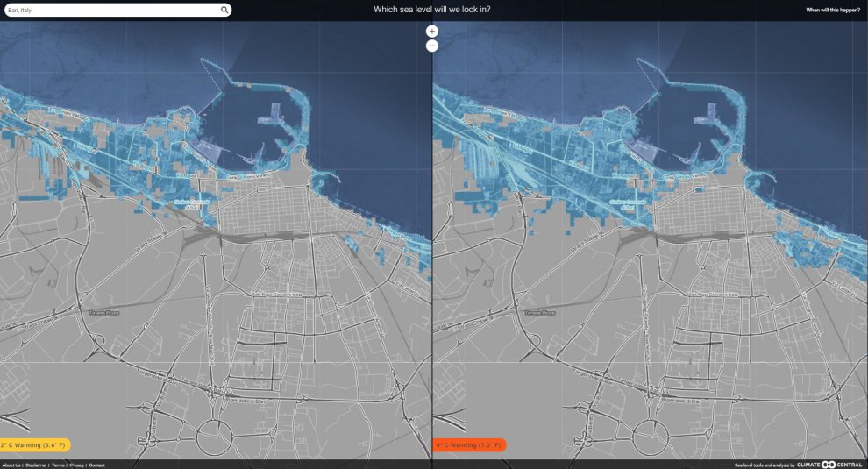Zoom in with the plus button
The image size is (868, 469).
click(x=432, y=31)
